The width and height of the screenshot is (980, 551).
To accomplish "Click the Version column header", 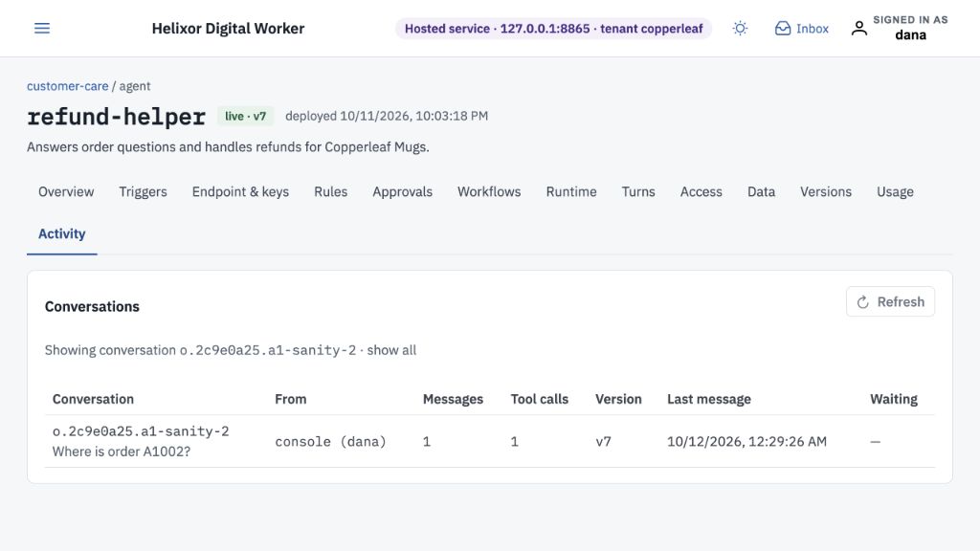I will 618,399.
